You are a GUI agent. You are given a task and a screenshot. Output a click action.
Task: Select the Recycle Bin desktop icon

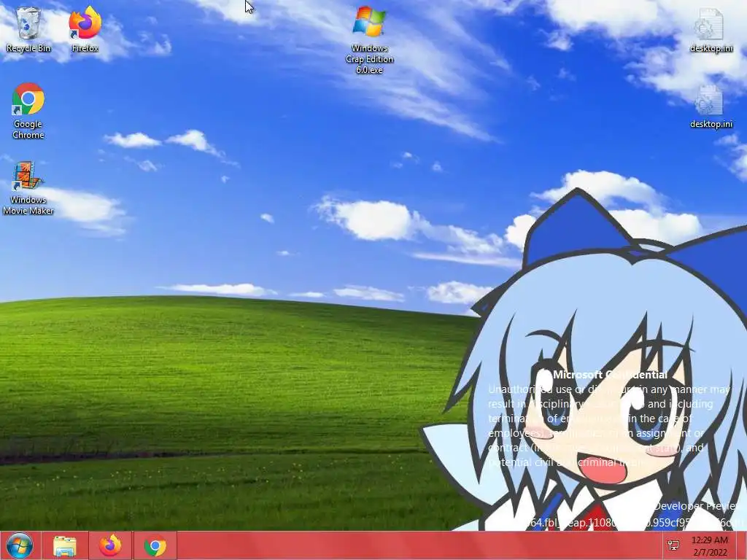click(28, 29)
